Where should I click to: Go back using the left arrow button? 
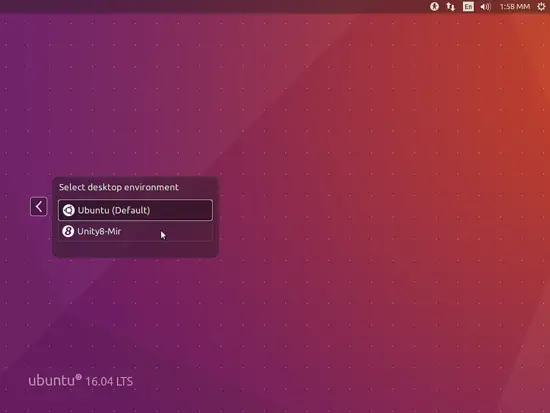pos(39,206)
